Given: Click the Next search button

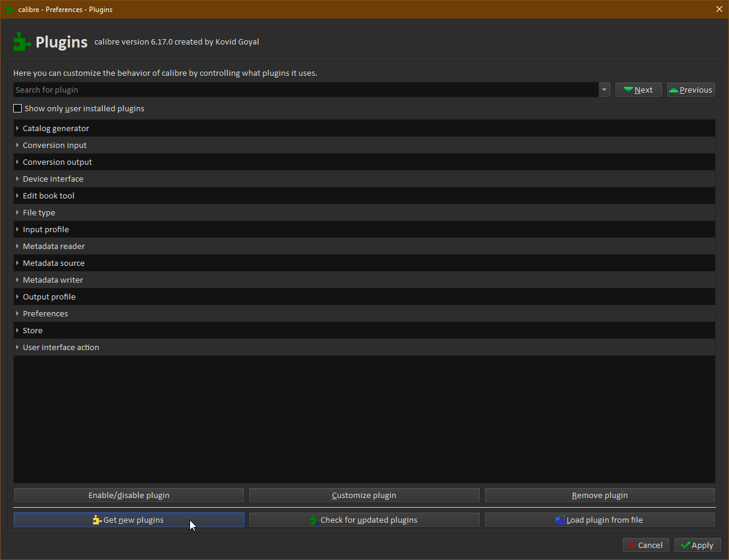Looking at the screenshot, I should tap(639, 90).
